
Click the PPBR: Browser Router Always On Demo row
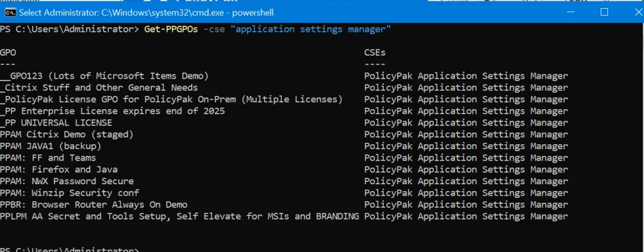click(x=94, y=205)
